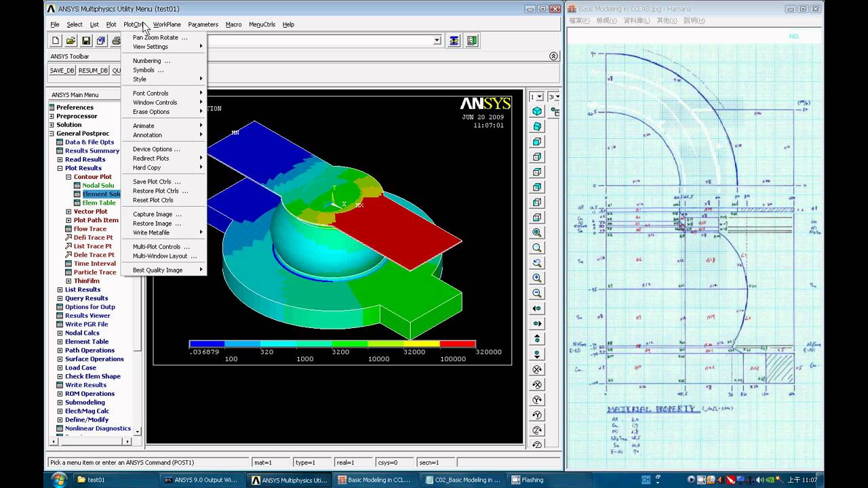Click the Pan Model Up arrow icon
Image resolution: width=868 pixels, height=488 pixels.
[537, 339]
